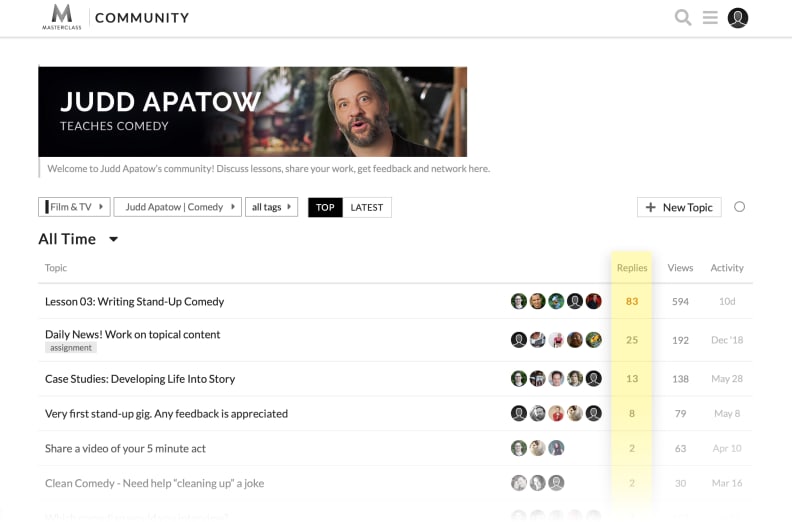The image size is (792, 522).
Task: Click first poster avatar in Share a video row
Action: [519, 448]
